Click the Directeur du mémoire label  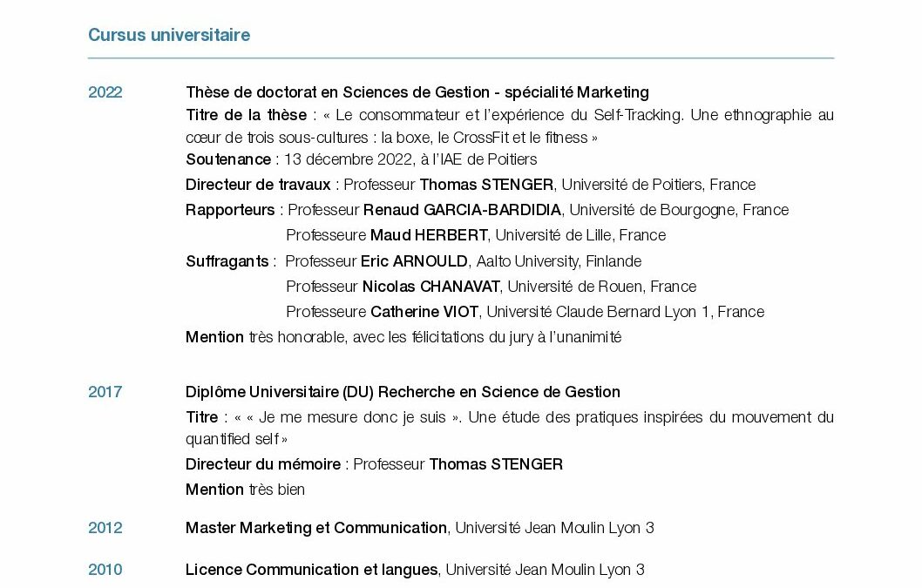point(263,464)
